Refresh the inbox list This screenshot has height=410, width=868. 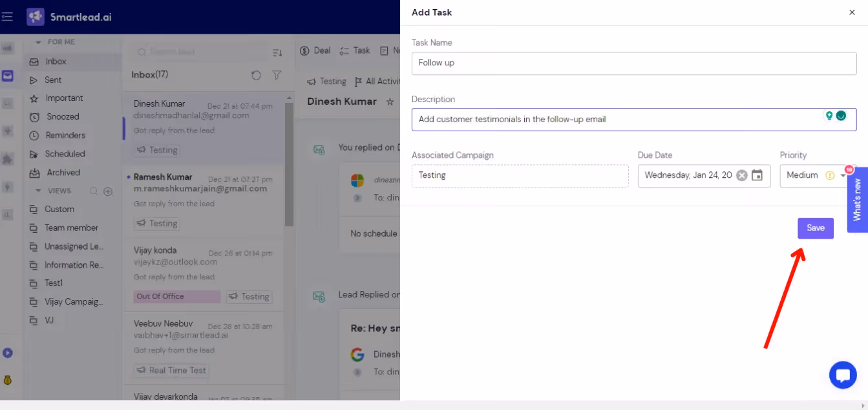tap(256, 75)
